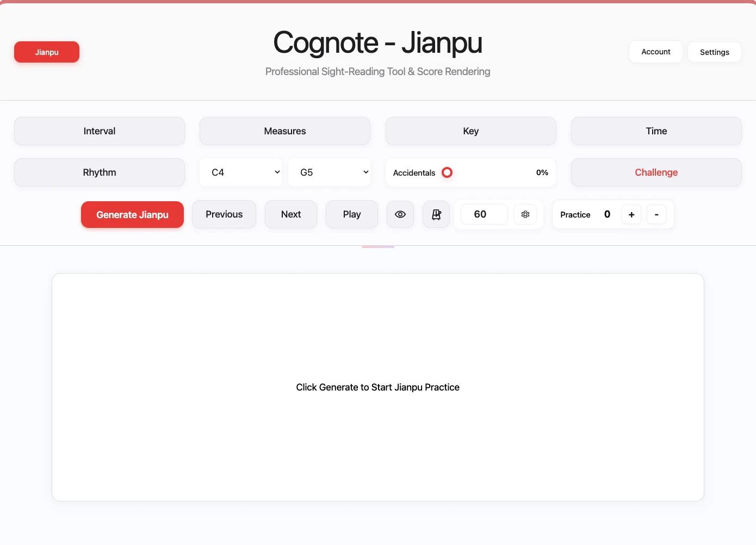Go to Next exercise

pos(291,214)
